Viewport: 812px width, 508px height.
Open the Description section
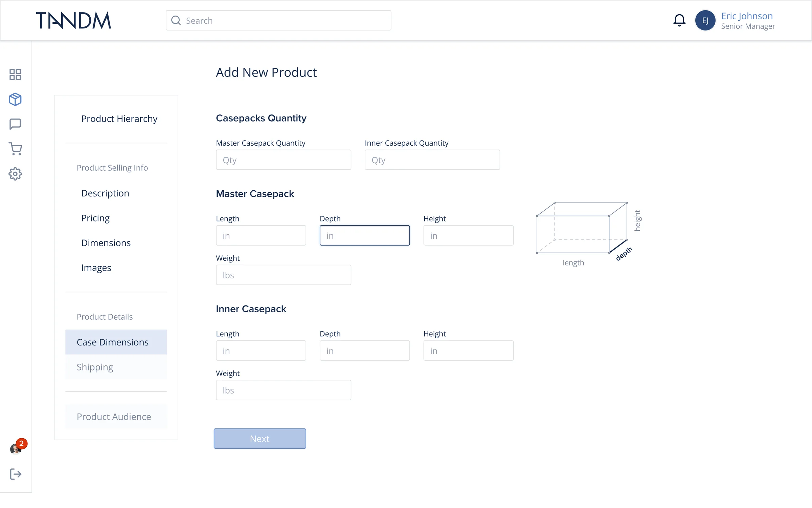point(105,193)
